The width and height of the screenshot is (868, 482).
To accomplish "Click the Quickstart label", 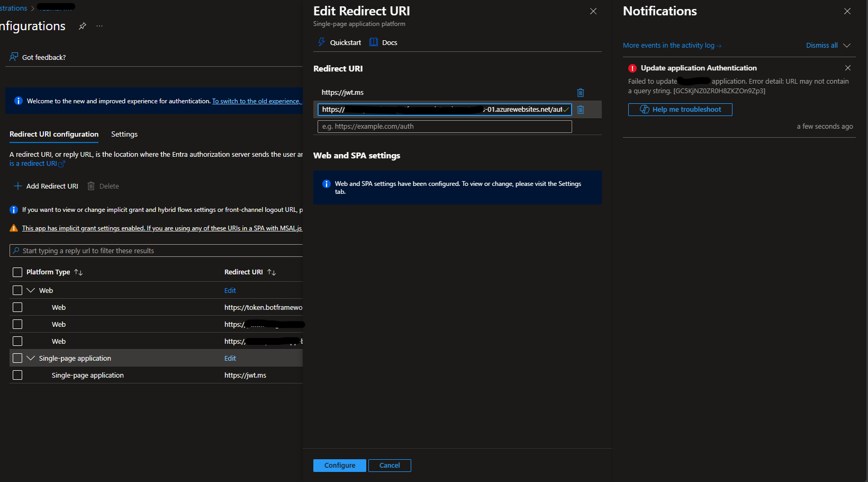I will (x=346, y=43).
